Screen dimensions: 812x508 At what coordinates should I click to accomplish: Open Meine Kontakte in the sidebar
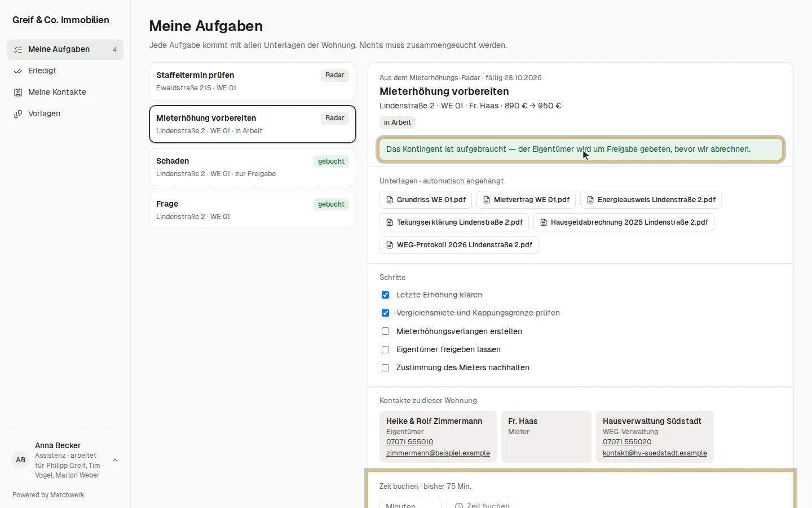(x=65, y=93)
